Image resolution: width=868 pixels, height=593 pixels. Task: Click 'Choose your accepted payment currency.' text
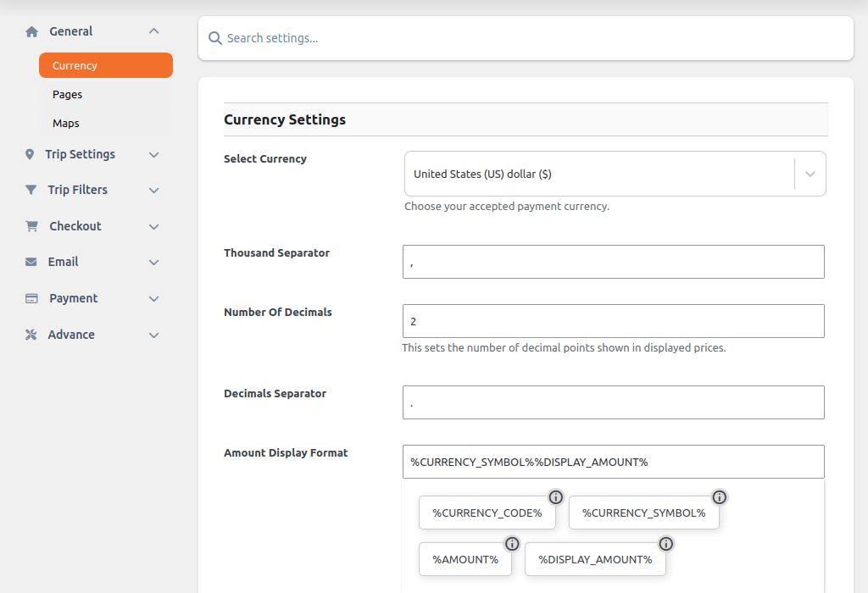tap(507, 207)
